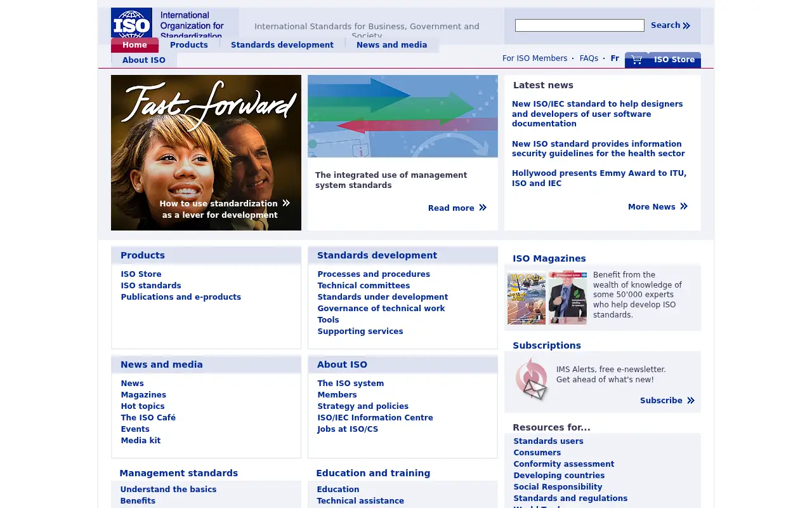Open news about user software documentation standard
Image resolution: width=812 pixels, height=508 pixels.
pos(598,114)
